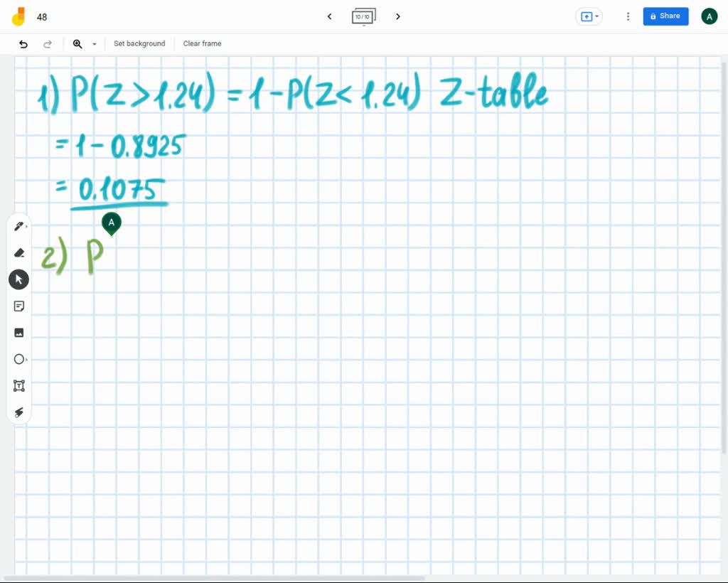Click the redo arrow

(48, 43)
